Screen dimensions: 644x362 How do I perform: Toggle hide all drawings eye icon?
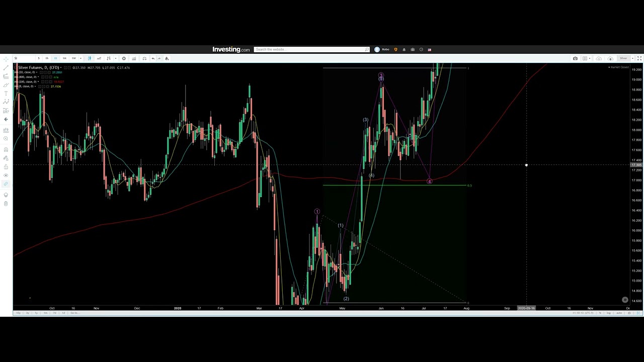coord(6,175)
